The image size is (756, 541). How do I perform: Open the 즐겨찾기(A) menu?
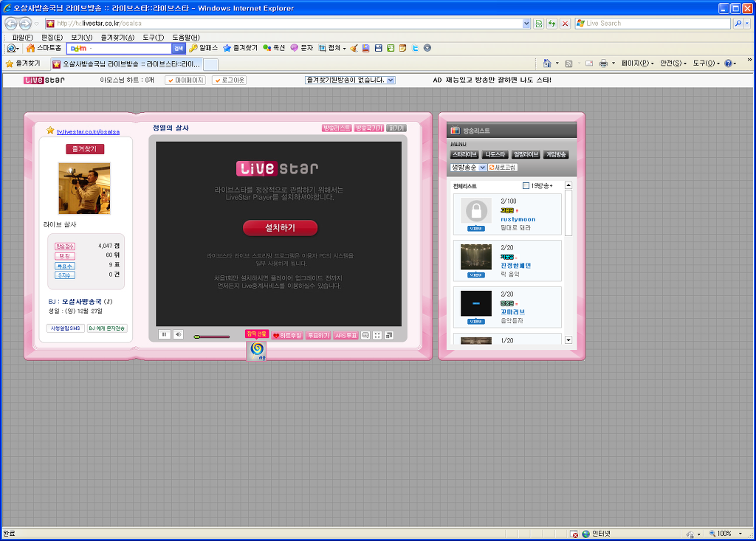click(117, 37)
